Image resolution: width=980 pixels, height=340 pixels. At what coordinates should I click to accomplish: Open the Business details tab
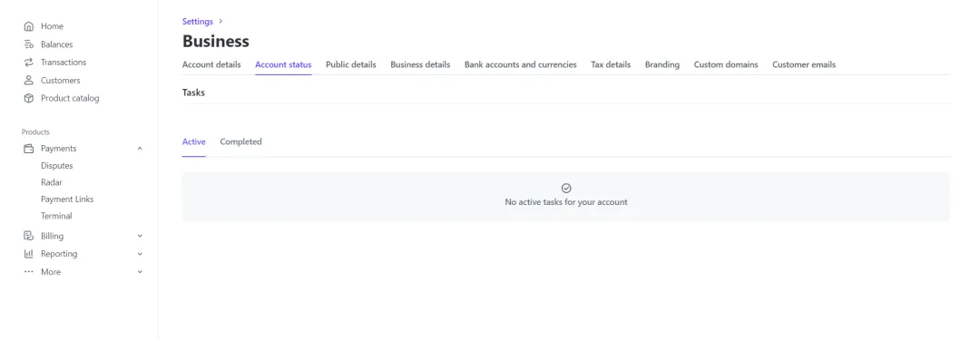click(420, 64)
